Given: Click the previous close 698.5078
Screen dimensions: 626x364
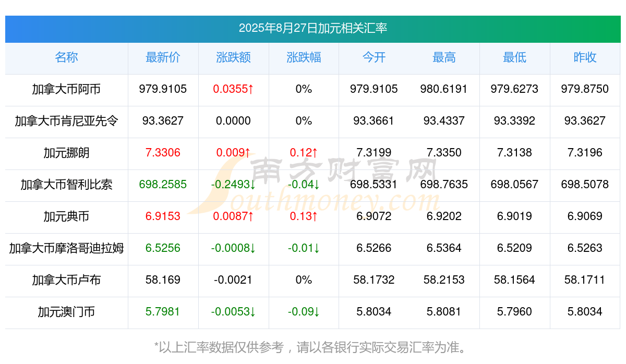Looking at the screenshot, I should tap(585, 185).
